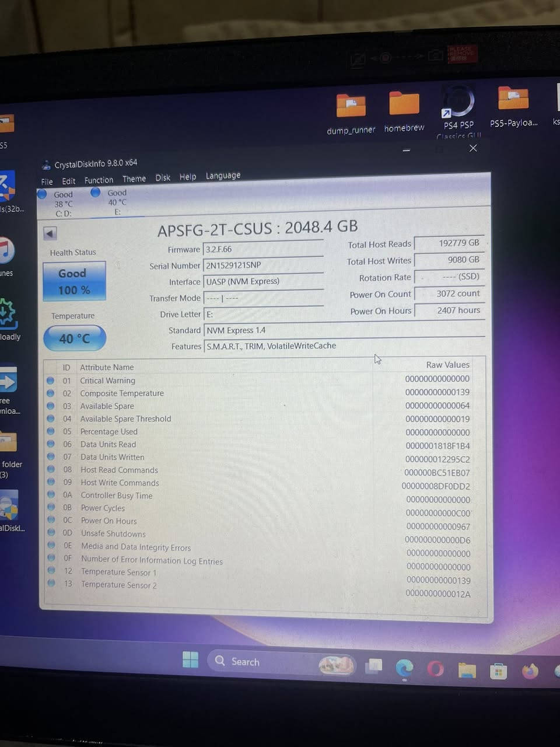Close the CrystalDiskInfo window
The height and width of the screenshot is (747, 560).
click(473, 148)
